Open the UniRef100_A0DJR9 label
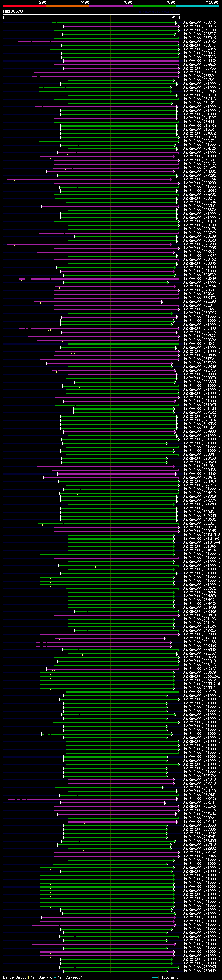Screen dimensions: 222x980 tap(199, 137)
